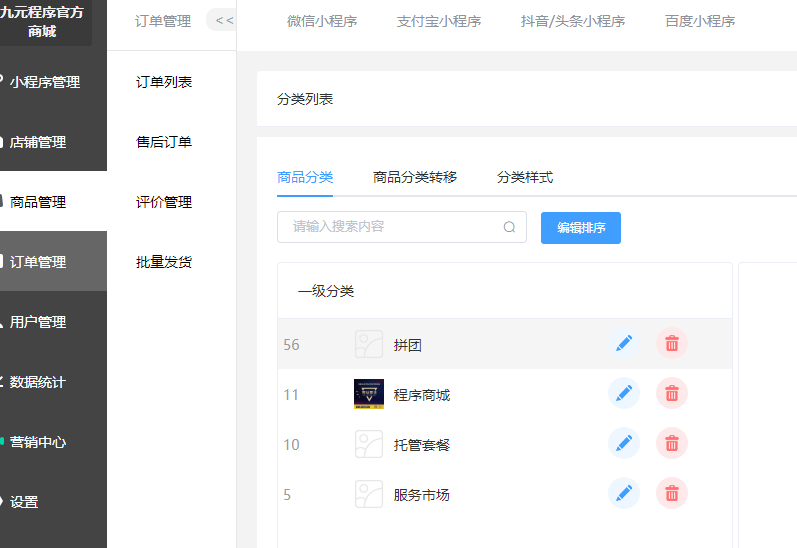Remove 托管套餐 using its trash icon
The image size is (797, 548).
click(672, 443)
